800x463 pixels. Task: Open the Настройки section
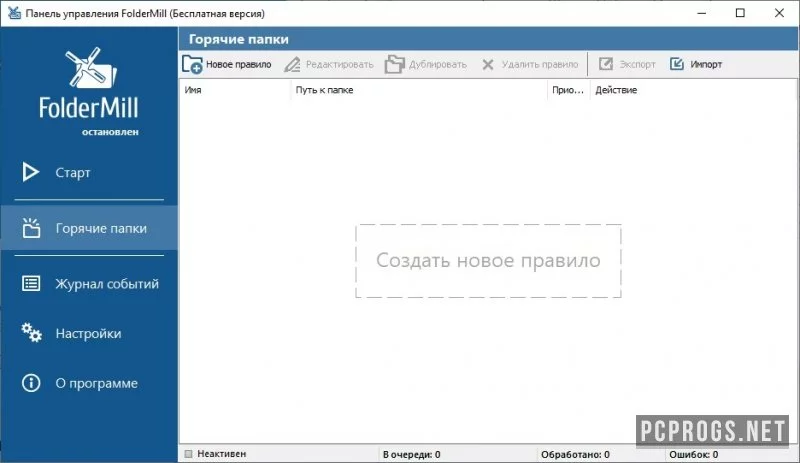tap(89, 333)
